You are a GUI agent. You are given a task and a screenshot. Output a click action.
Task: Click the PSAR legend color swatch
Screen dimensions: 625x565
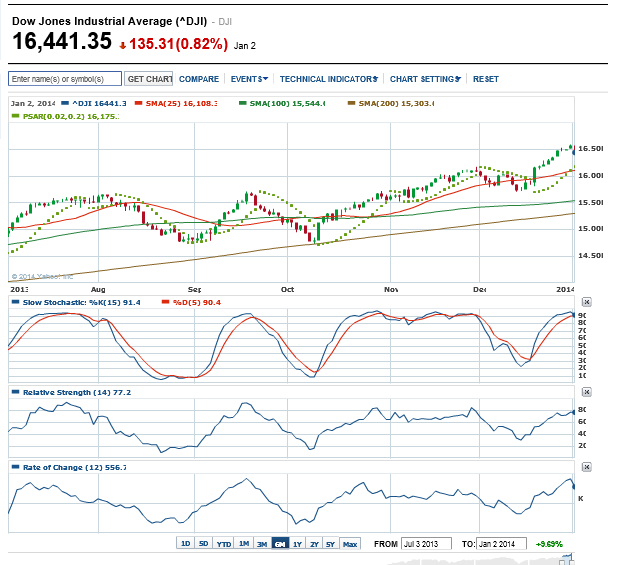pyautogui.click(x=16, y=116)
